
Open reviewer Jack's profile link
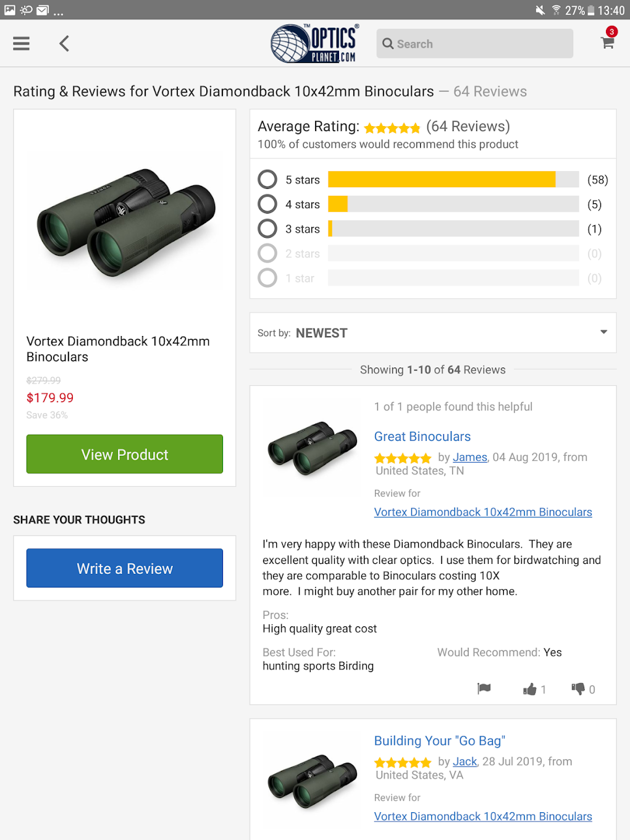click(465, 762)
